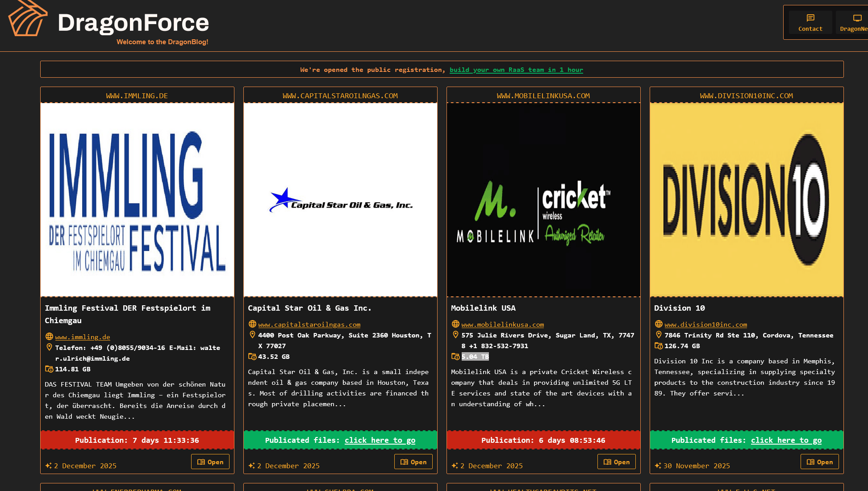Viewport: 868px width, 491px height.
Task: Click the globe icon beside www.mobilelinkusa.com
Action: pyautogui.click(x=455, y=324)
